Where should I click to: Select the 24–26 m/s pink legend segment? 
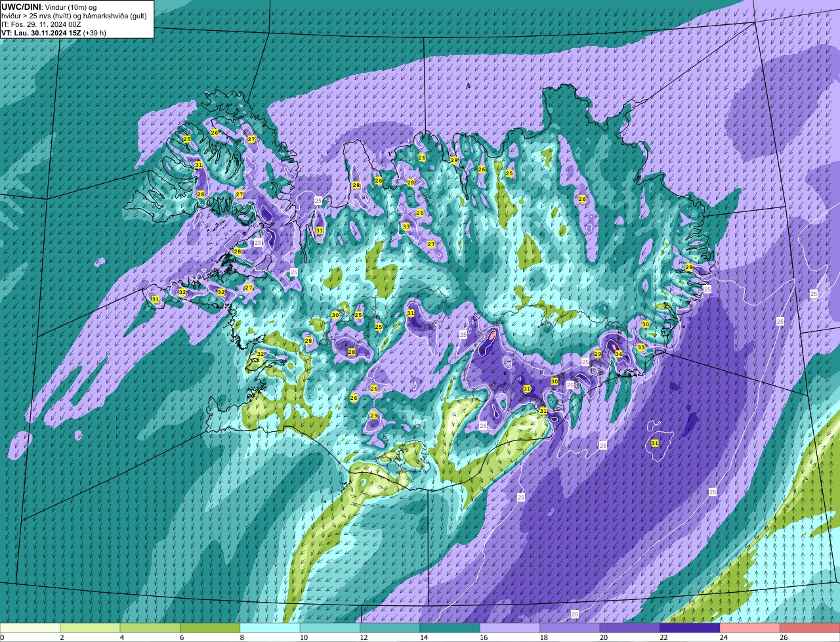tap(750, 628)
